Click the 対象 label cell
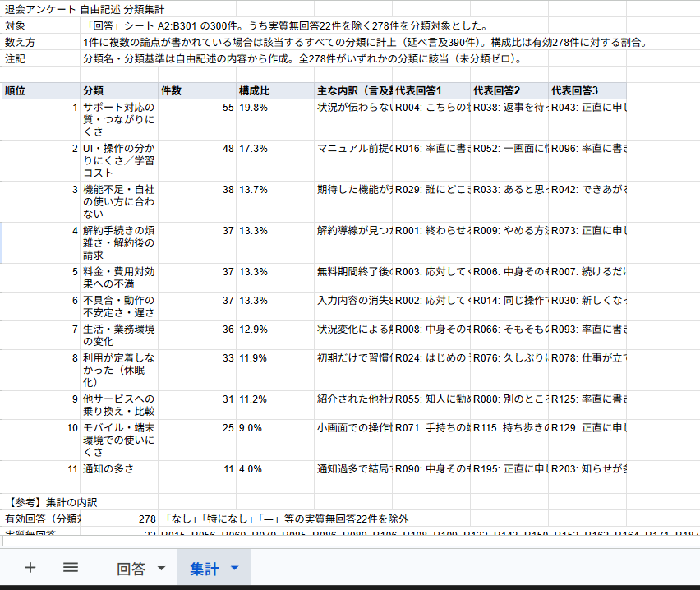This screenshot has width=700, height=590. [41, 26]
